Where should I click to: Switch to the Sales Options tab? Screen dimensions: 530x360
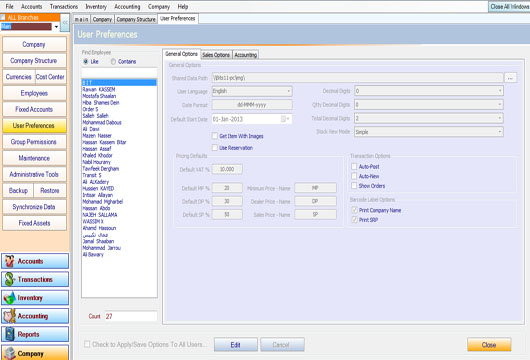(216, 55)
